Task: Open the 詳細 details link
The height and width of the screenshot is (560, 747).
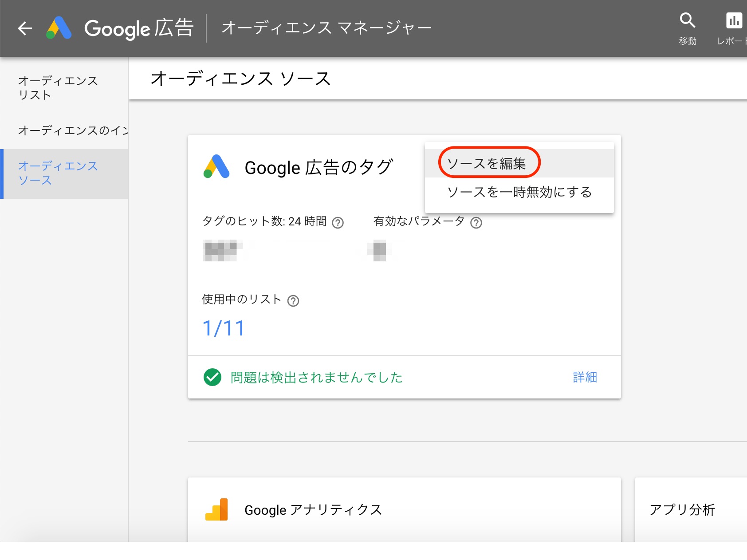Action: coord(585,377)
